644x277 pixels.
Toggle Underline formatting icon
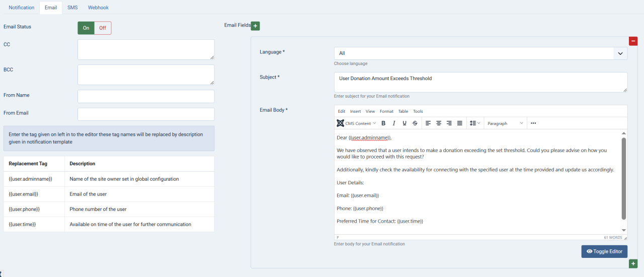tap(405, 123)
